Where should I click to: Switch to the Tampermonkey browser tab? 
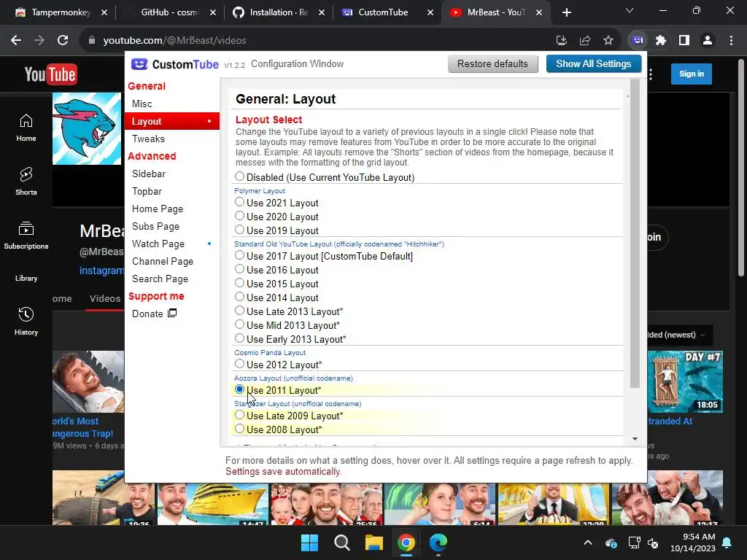61,12
